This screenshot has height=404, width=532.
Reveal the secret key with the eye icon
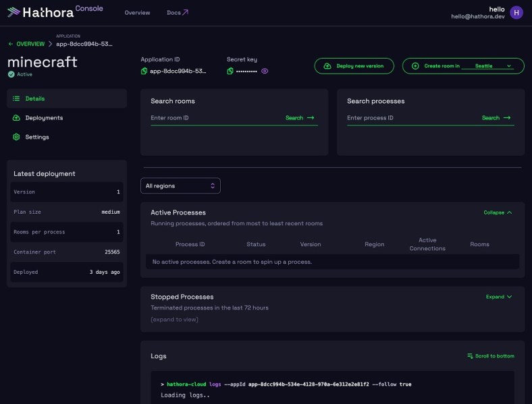click(x=265, y=71)
